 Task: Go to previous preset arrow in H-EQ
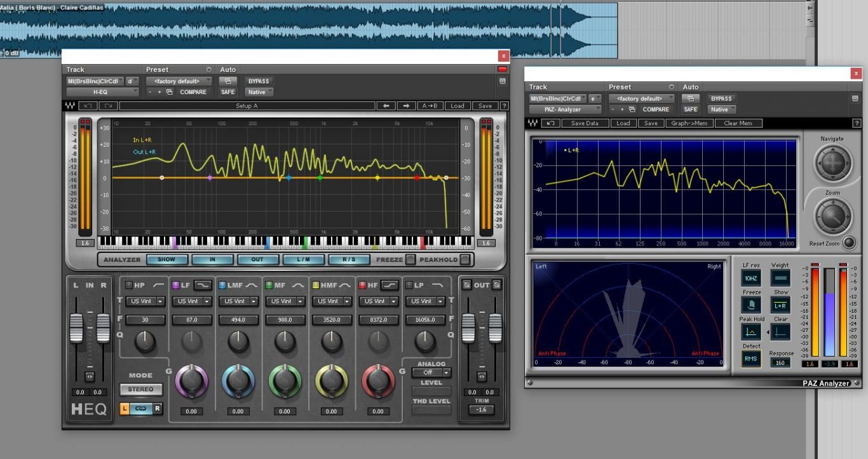click(386, 106)
